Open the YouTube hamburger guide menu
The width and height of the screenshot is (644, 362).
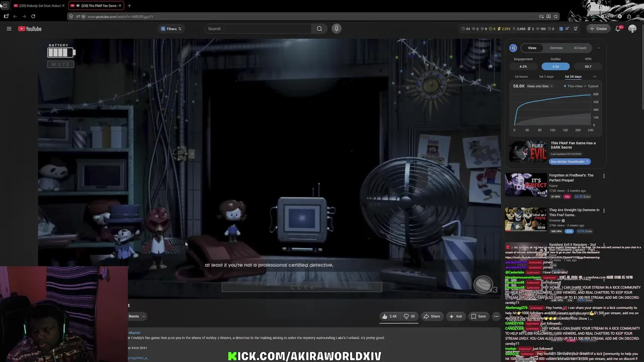[9, 29]
